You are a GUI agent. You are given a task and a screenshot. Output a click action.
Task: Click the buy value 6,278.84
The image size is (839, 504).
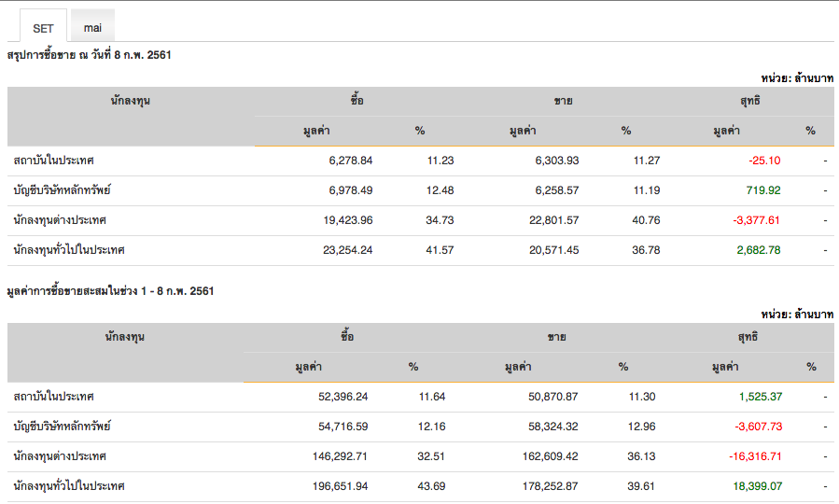tap(350, 161)
